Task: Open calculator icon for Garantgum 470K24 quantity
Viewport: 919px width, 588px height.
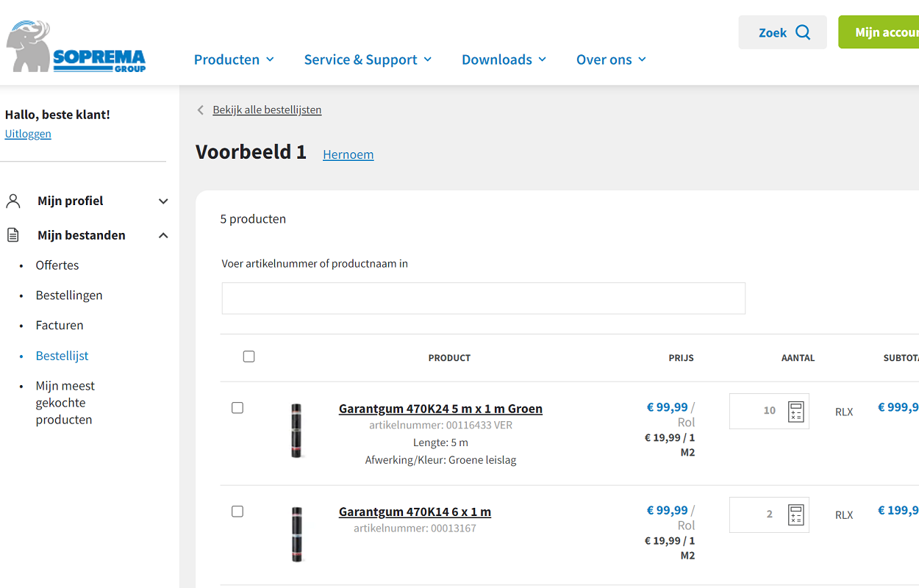Action: 795,412
